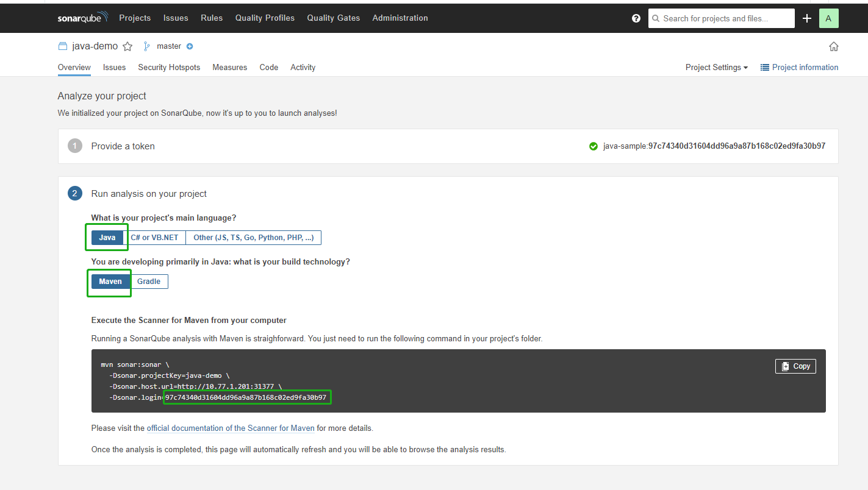Viewport: 868px width, 490px height.
Task: Open account menu via the green A avatar
Action: pos(828,18)
